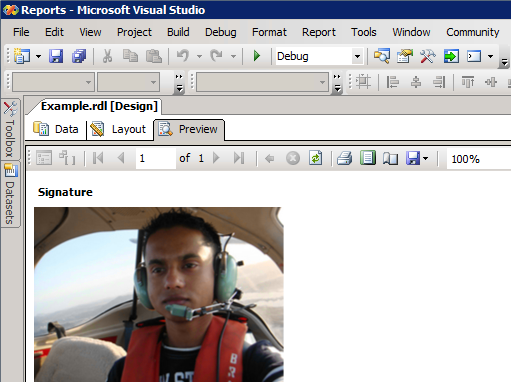Open the Toolbox side panel
This screenshot has height=382, width=511.
pos(10,130)
